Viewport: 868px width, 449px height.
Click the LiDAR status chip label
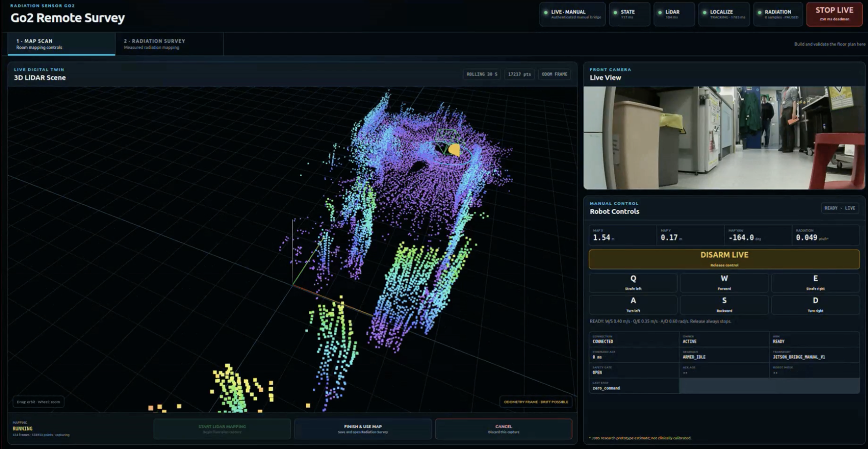672,12
